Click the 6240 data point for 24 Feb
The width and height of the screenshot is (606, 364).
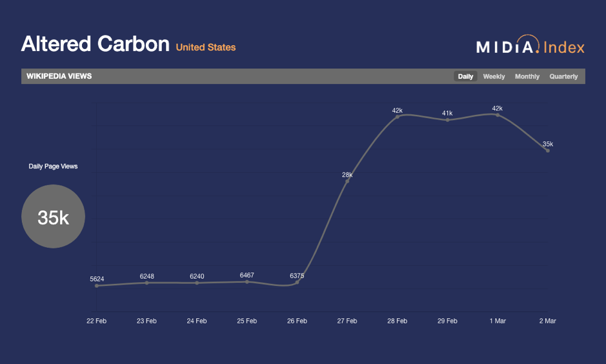[x=197, y=283]
